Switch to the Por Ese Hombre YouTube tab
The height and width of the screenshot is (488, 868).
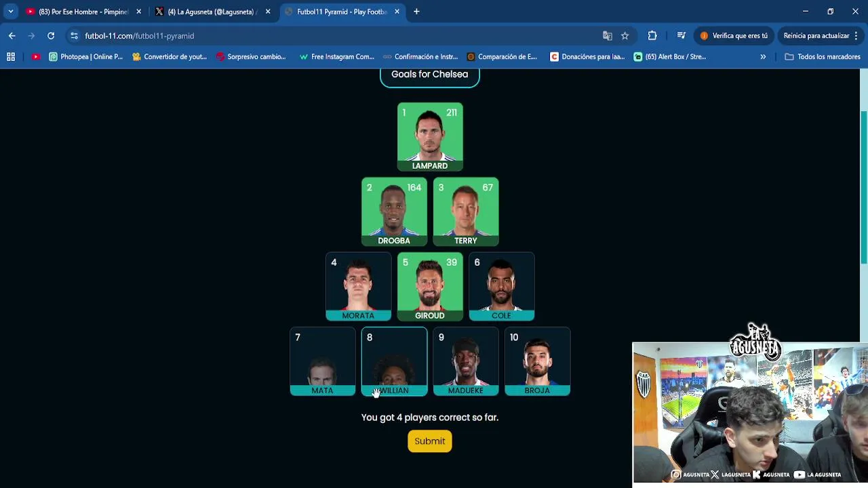[83, 12]
